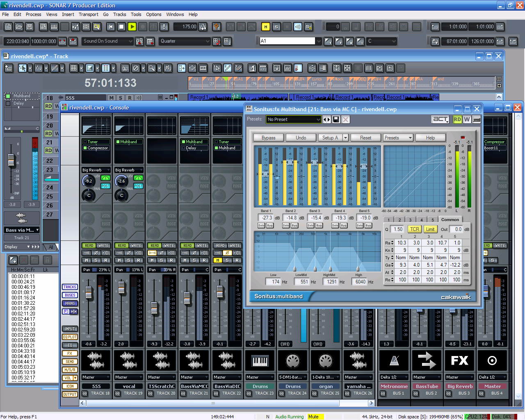This screenshot has height=420, width=525.
Task: Toggle TCR button in Multiband Common tab
Action: [x=414, y=229]
